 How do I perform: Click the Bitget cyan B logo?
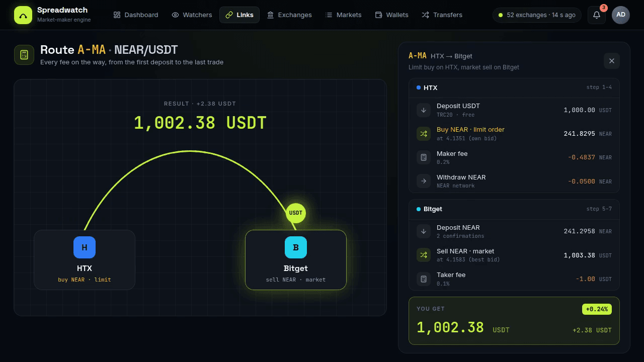click(296, 247)
